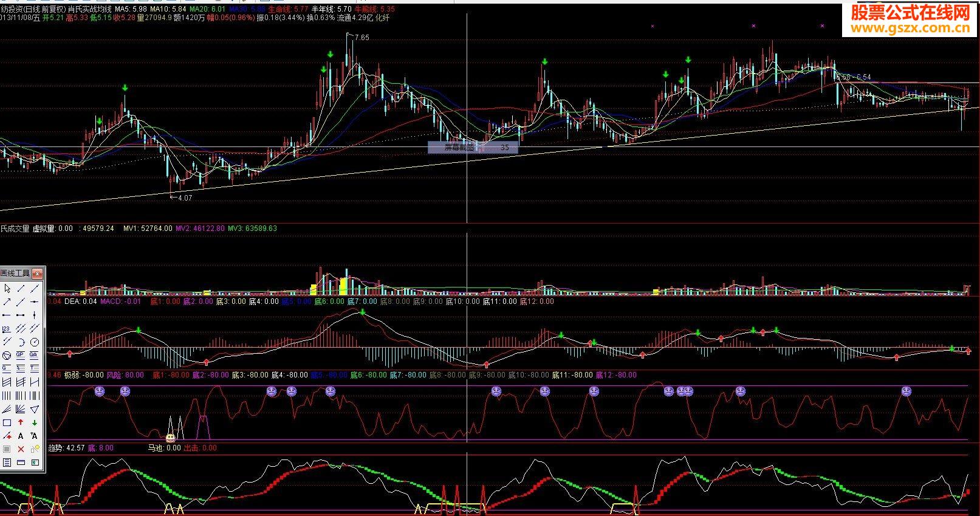Close the 画线工具 drawing tools panel
The image size is (980, 516).
[x=37, y=273]
